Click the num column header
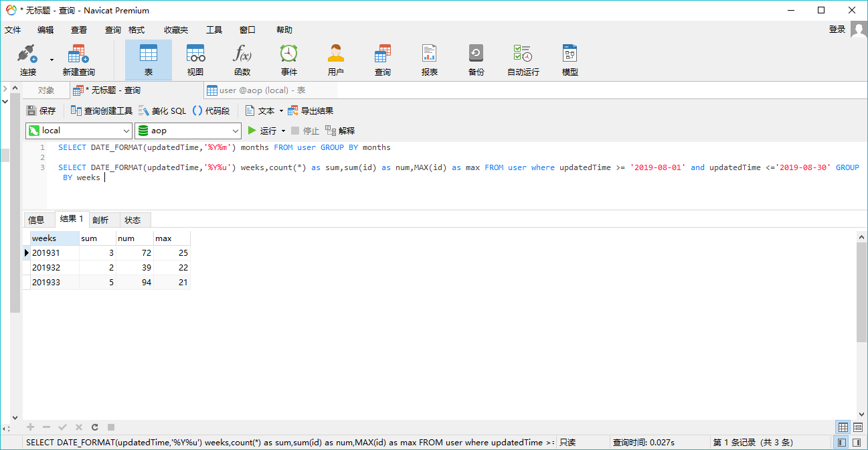The height and width of the screenshot is (450, 868). 135,238
